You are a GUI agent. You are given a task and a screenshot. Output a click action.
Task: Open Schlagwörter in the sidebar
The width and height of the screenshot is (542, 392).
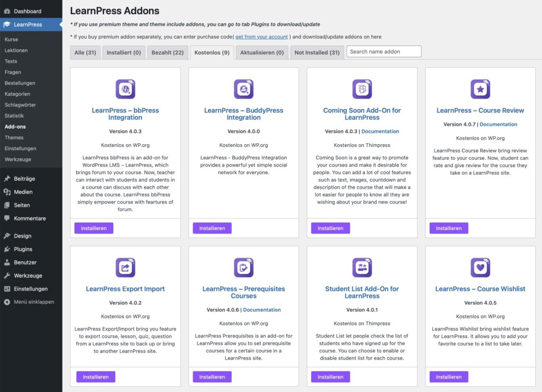pyautogui.click(x=21, y=105)
